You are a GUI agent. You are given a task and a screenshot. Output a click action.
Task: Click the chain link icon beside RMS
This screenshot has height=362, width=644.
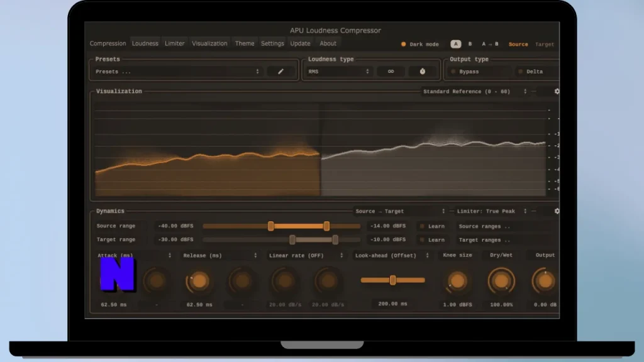click(391, 72)
